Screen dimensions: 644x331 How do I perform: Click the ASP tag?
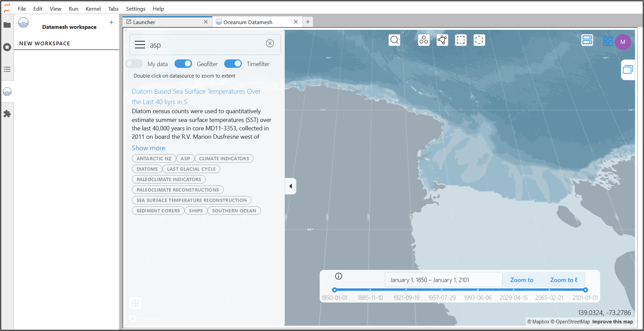pyautogui.click(x=185, y=158)
